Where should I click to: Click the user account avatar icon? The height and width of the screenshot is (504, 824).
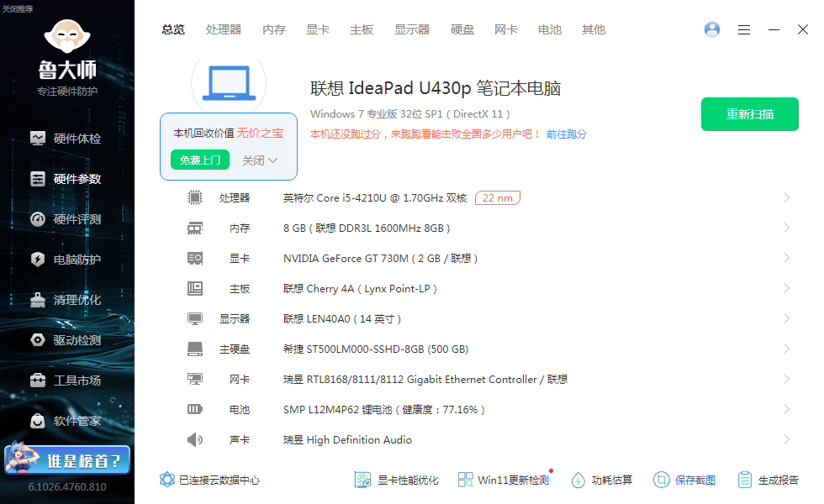pos(712,29)
